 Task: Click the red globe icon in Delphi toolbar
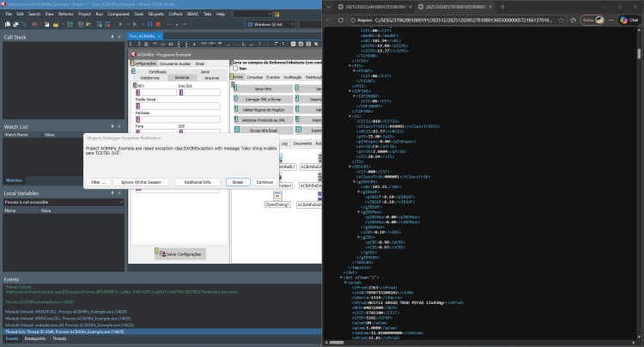point(34,24)
